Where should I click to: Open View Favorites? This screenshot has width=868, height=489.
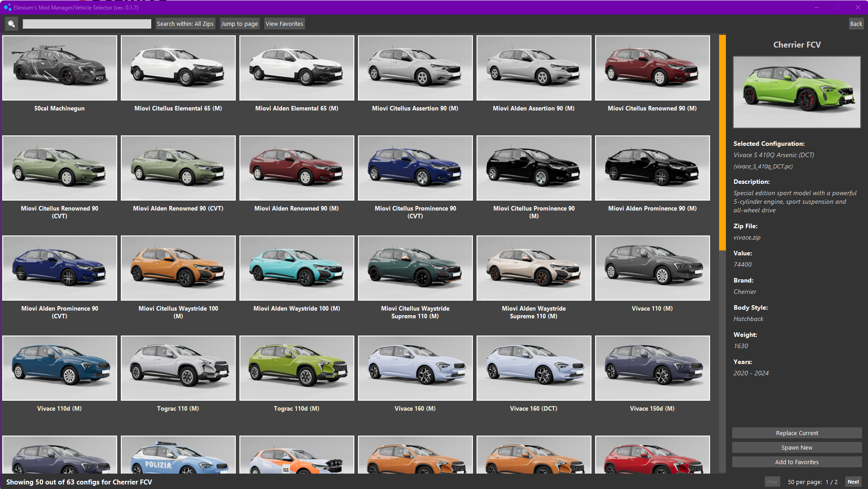point(284,24)
